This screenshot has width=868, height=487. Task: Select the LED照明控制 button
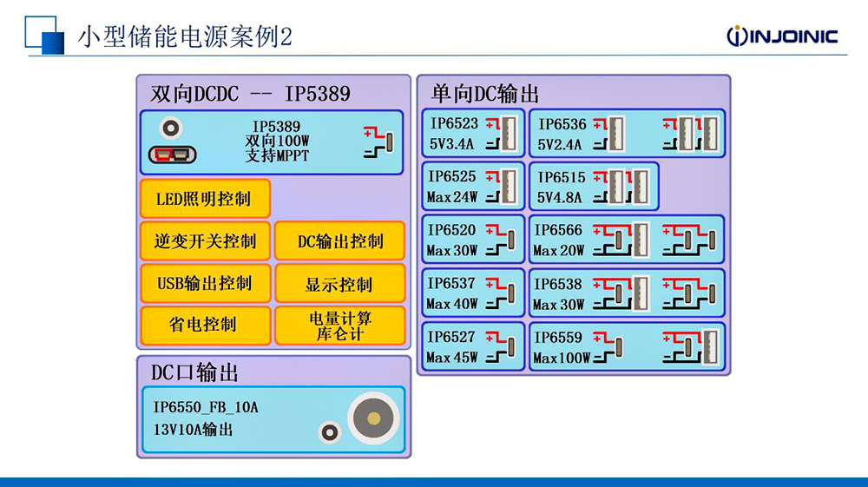[205, 198]
